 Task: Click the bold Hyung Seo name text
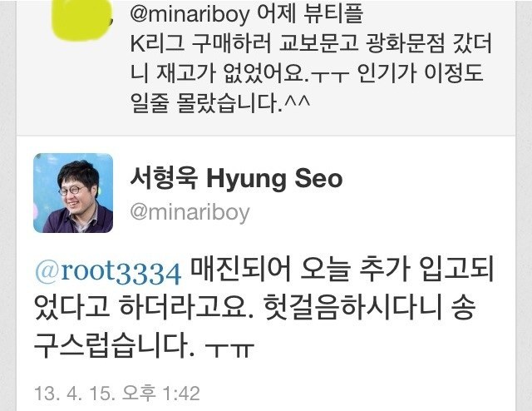tap(274, 179)
